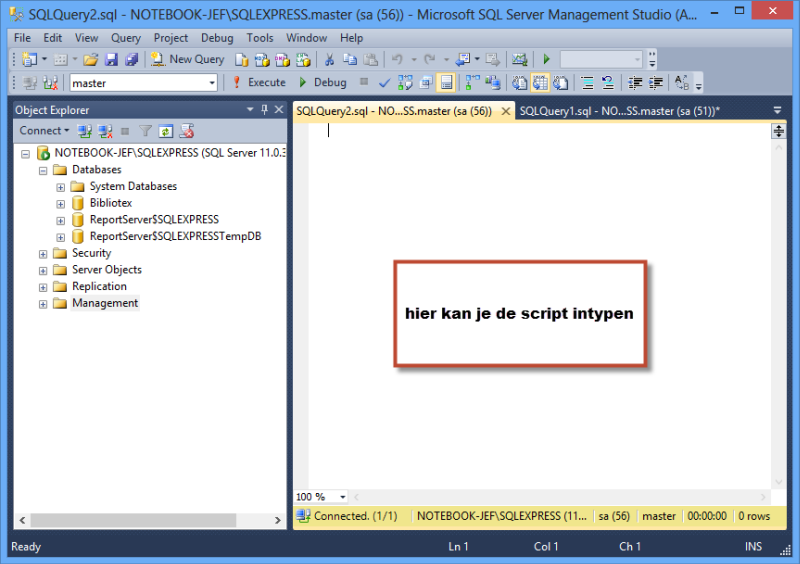Viewport: 800px width, 564px height.
Task: Expand ReportServer$SQLEXPRESSTempDB database
Action: click(x=61, y=237)
